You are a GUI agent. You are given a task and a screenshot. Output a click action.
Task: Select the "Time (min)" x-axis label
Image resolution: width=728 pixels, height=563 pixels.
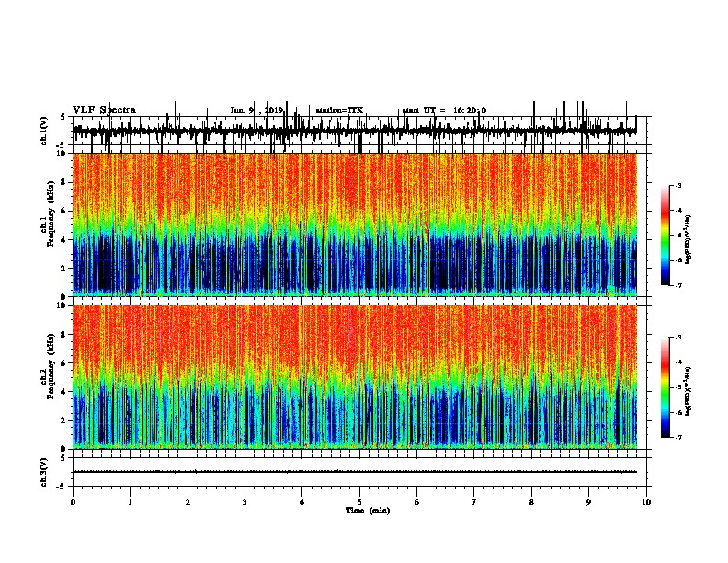coord(368,511)
